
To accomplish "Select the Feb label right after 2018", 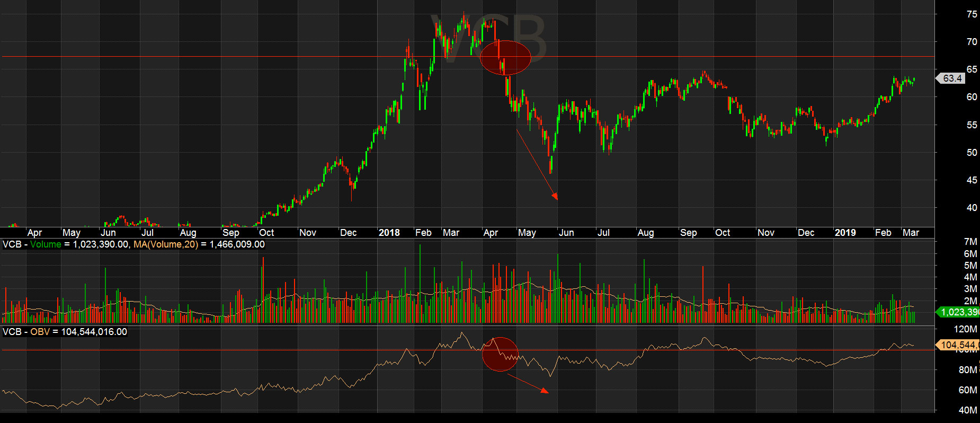I will (x=423, y=233).
